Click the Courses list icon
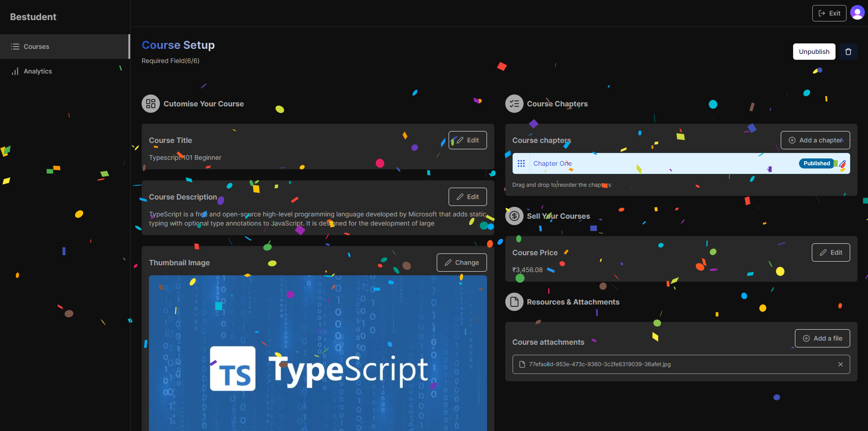 [x=15, y=47]
